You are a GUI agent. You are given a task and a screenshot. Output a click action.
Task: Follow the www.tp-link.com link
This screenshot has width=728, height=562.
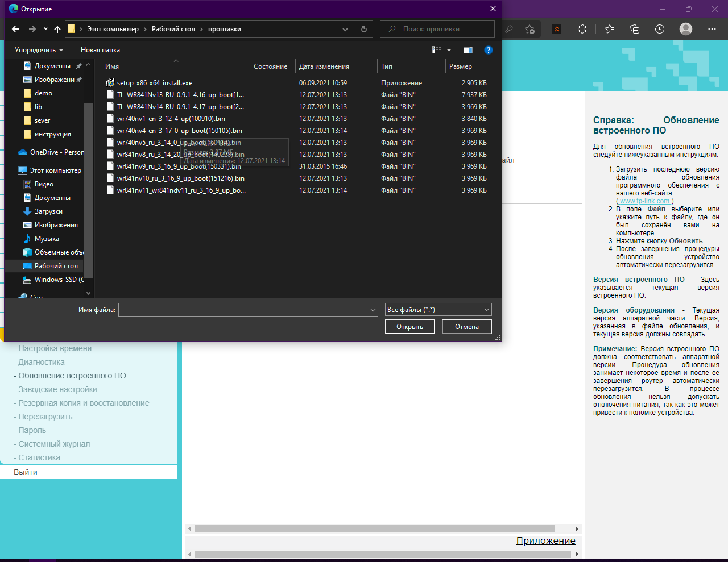coord(644,201)
